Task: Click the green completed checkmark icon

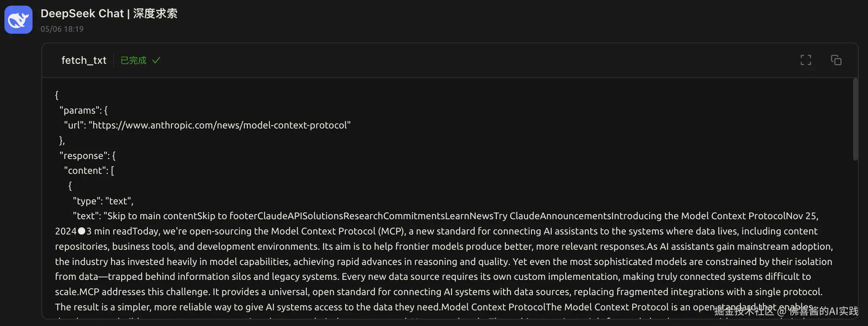Action: [156, 60]
